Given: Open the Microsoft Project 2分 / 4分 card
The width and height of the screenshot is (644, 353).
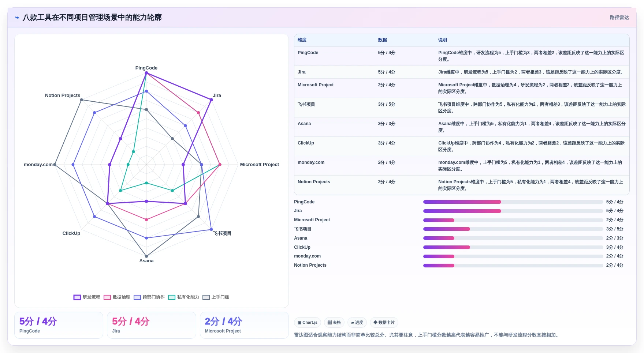Looking at the screenshot, I should point(244,325).
